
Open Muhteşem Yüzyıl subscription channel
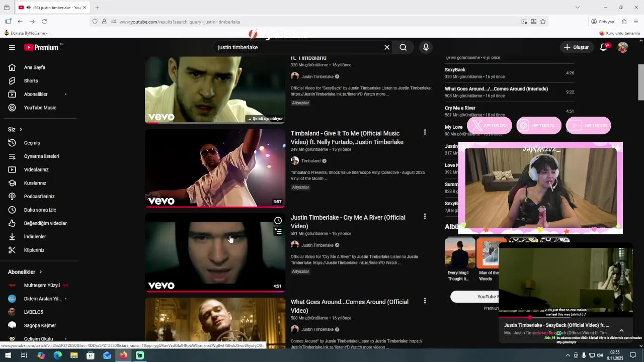pos(38,285)
